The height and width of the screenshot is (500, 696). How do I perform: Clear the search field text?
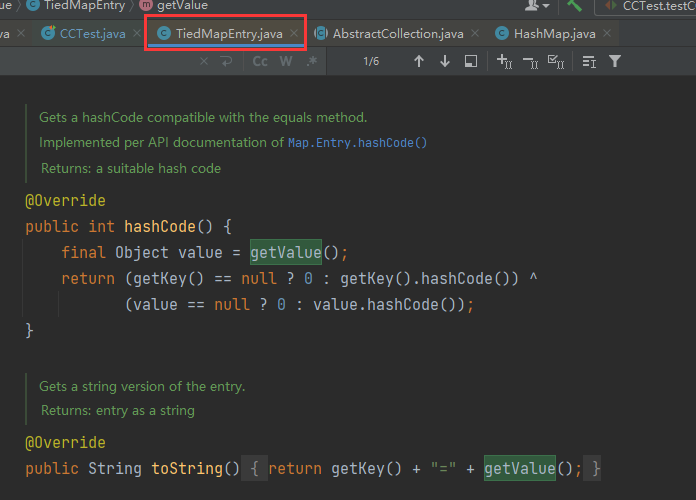click(x=204, y=61)
